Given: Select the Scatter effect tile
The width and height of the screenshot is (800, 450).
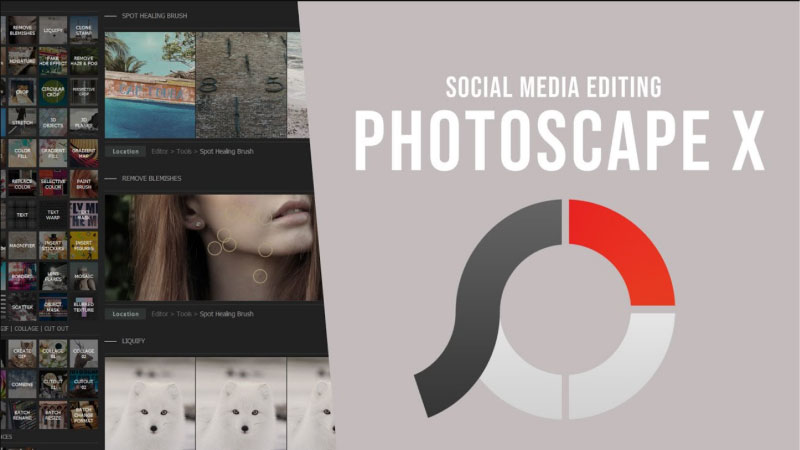Looking at the screenshot, I should [22, 307].
